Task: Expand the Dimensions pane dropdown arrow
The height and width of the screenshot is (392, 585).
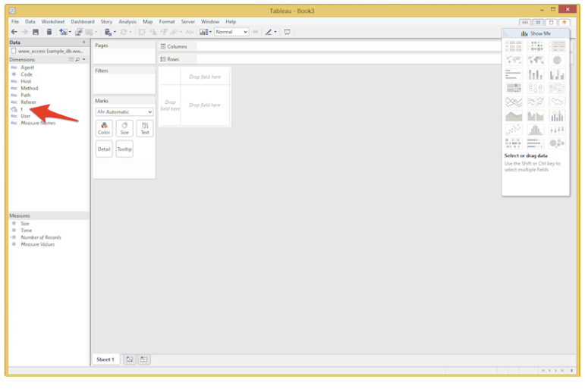Action: (x=84, y=59)
